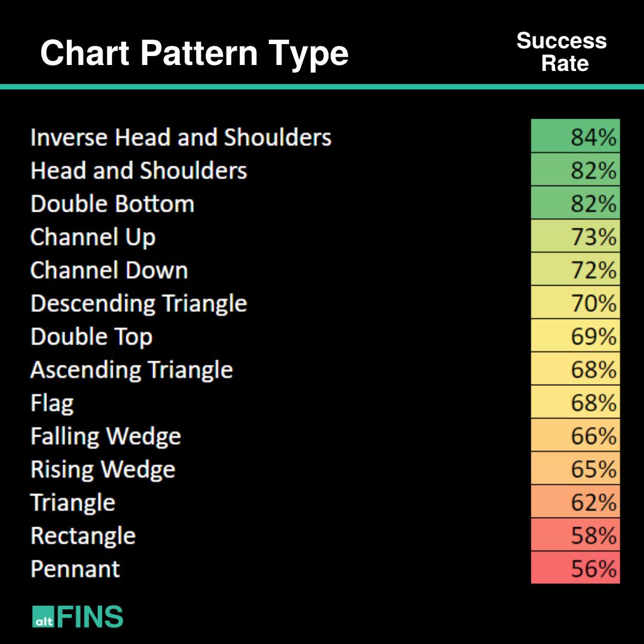The height and width of the screenshot is (644, 644).
Task: Click the 62% cell in the Triangle row
Action: click(x=575, y=503)
